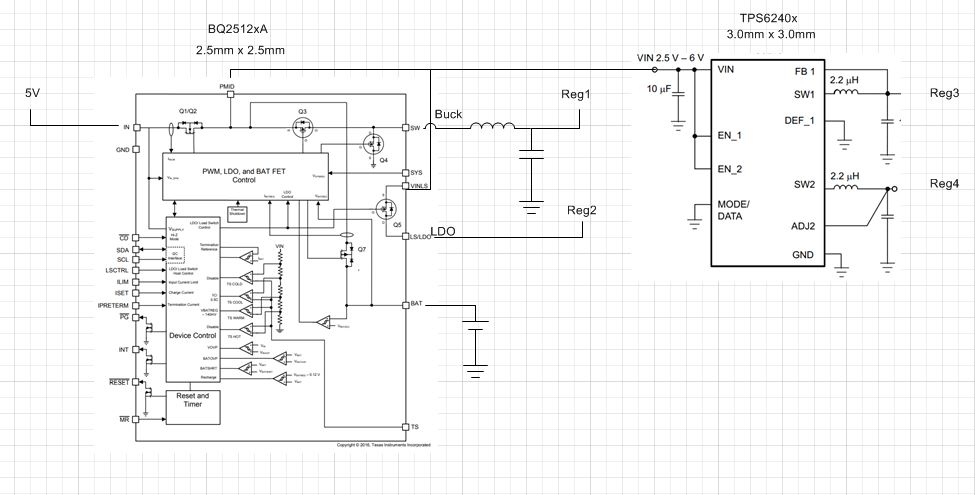Image resolution: width=975 pixels, height=495 pixels.
Task: Click the SW1 pin label
Action: point(804,94)
